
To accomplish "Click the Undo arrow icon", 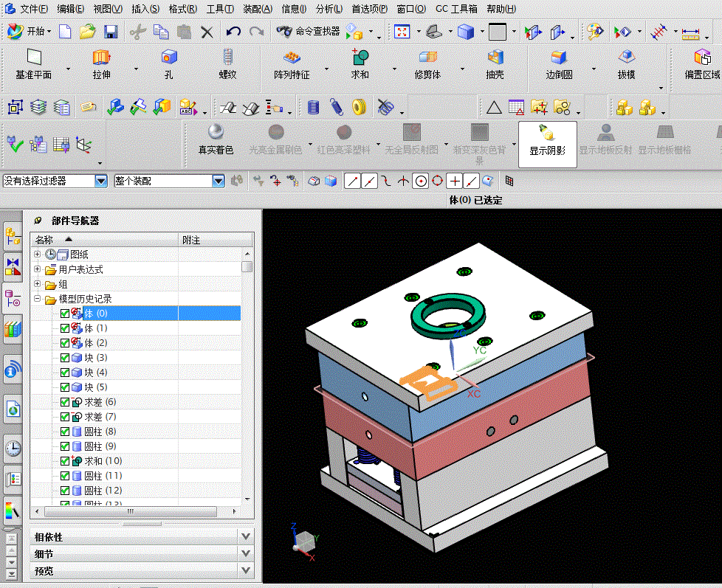I will 233,31.
